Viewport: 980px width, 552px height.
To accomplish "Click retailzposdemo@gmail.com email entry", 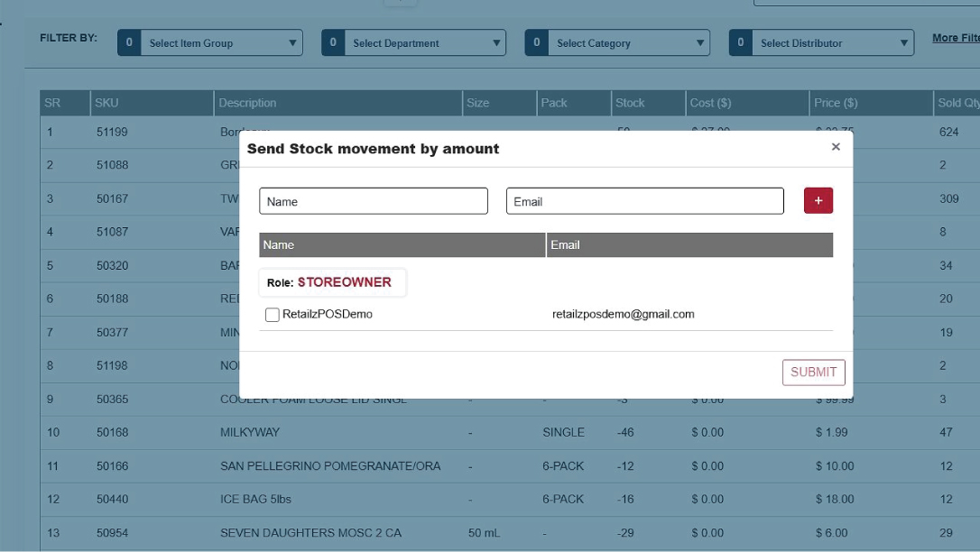I will (623, 314).
